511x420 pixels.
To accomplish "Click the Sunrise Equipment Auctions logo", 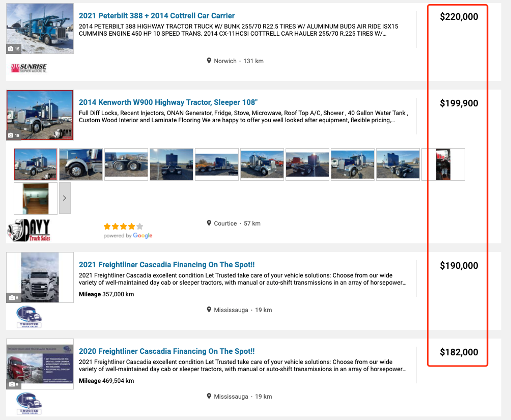I will [x=29, y=68].
